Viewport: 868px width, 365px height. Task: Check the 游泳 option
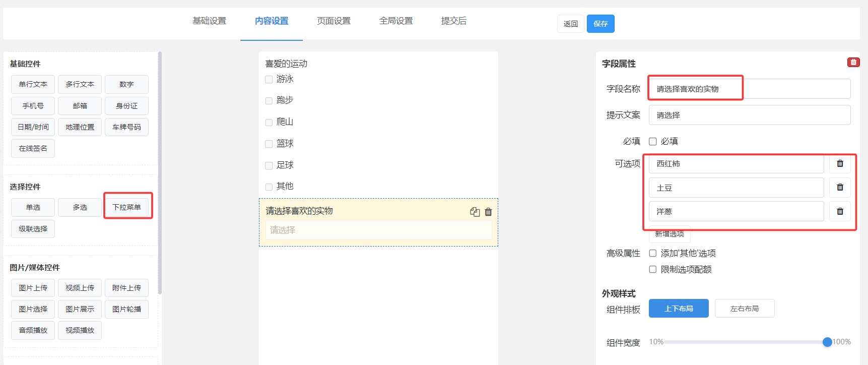coord(269,80)
